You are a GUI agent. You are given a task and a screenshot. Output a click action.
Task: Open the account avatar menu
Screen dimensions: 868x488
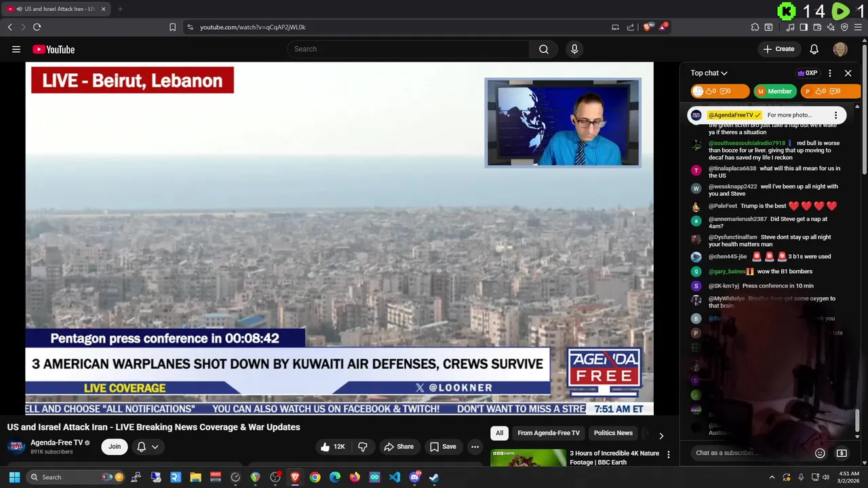[840, 49]
